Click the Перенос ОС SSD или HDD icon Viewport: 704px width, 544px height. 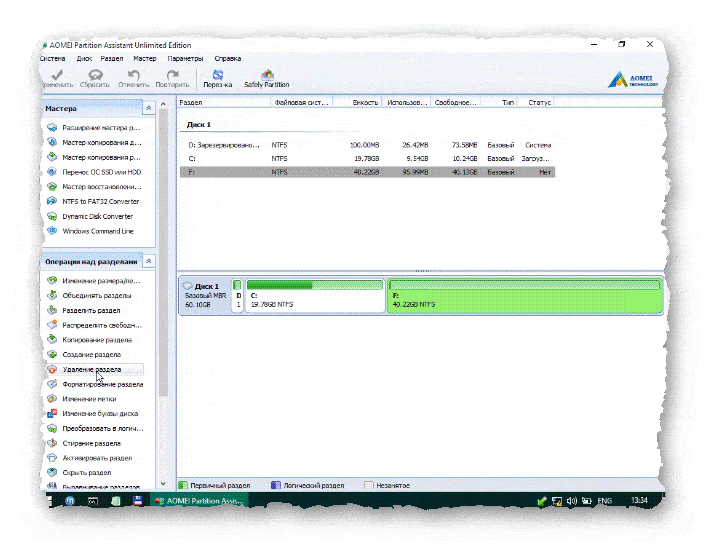click(52, 172)
